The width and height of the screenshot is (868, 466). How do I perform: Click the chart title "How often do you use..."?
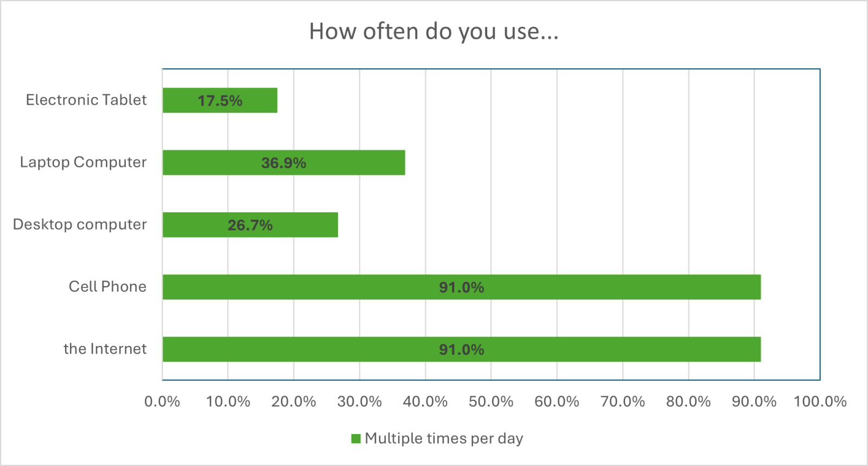pos(433,31)
